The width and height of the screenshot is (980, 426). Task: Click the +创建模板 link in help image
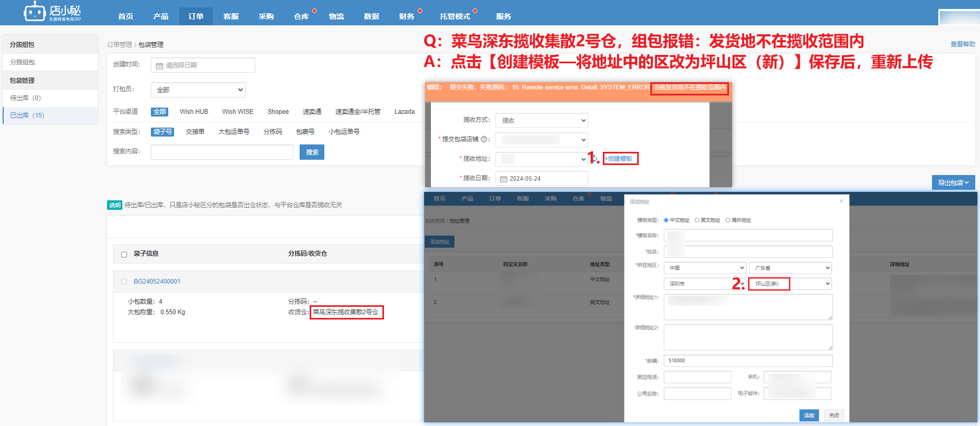click(619, 159)
